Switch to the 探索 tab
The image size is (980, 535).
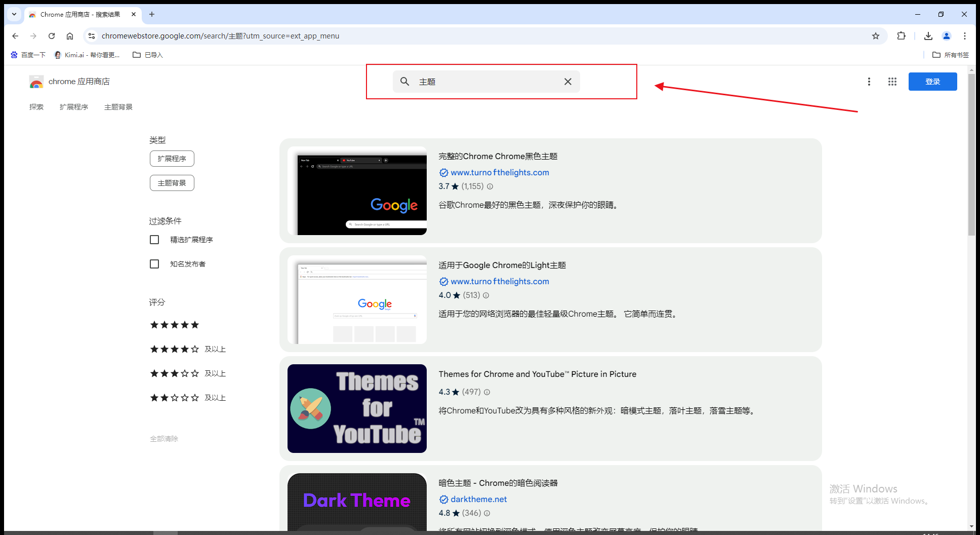36,107
